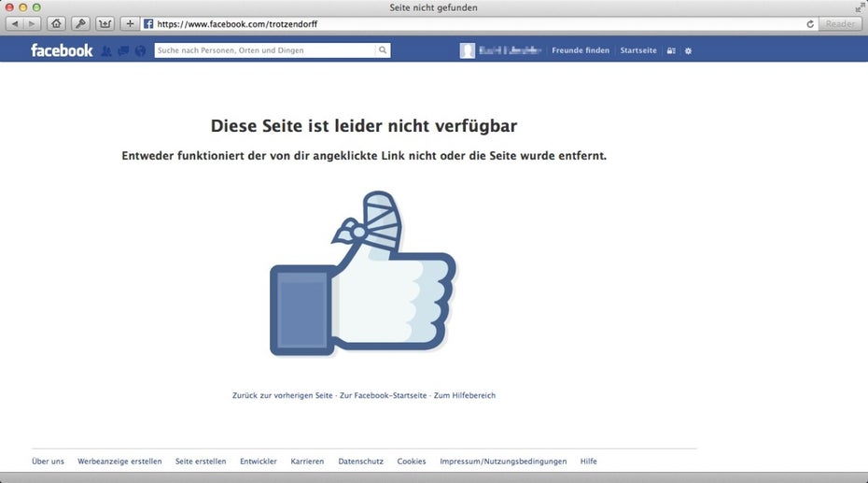
Task: Enter full screen with the expand arrows icon
Action: (860, 7)
